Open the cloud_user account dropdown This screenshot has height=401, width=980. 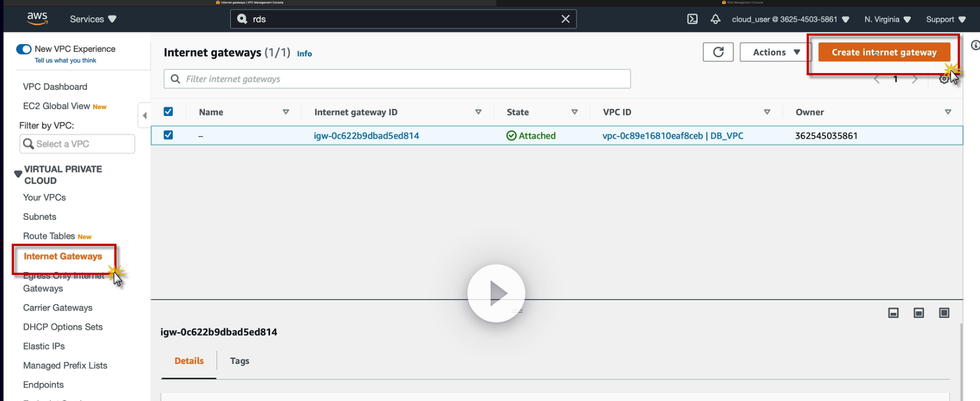790,19
